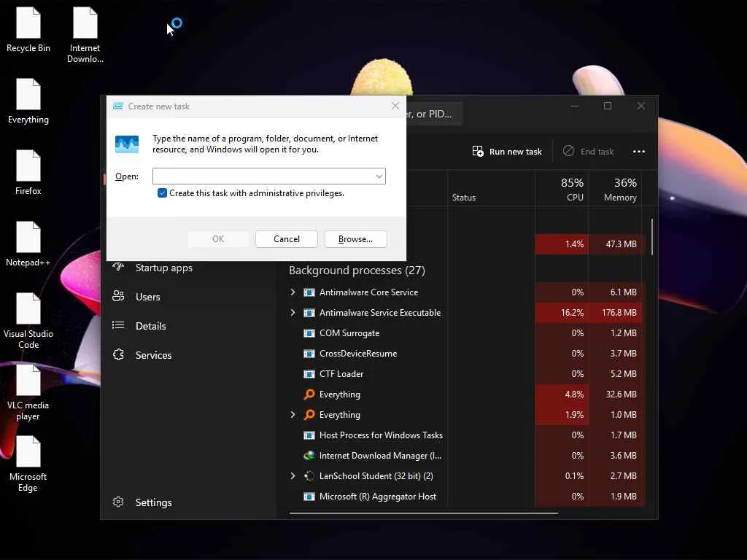This screenshot has width=747, height=560.
Task: Click the Background processes (27) heading
Action: (357, 271)
